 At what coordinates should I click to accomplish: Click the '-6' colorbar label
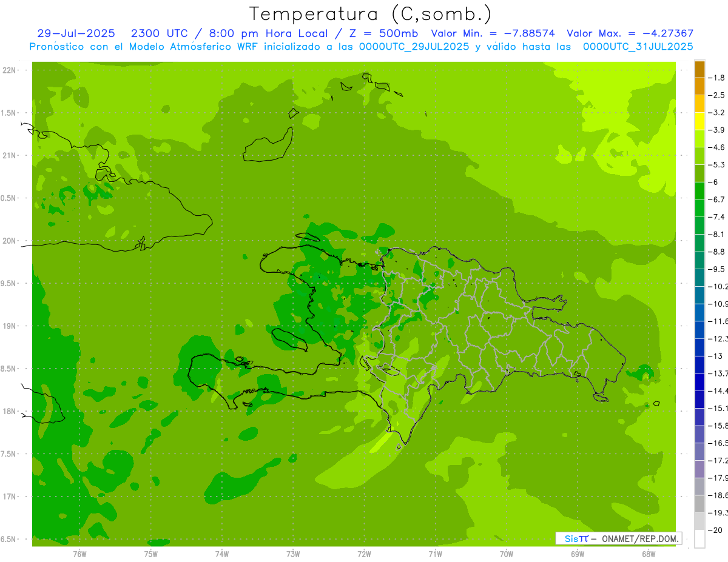[714, 182]
